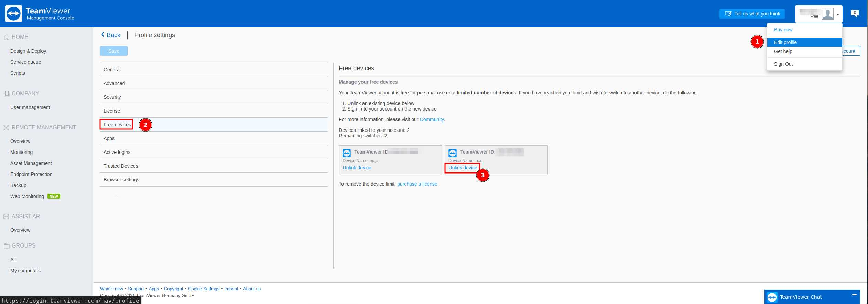The image size is (868, 304).
Task: Expand the account dropdown arrow
Action: 838,14
